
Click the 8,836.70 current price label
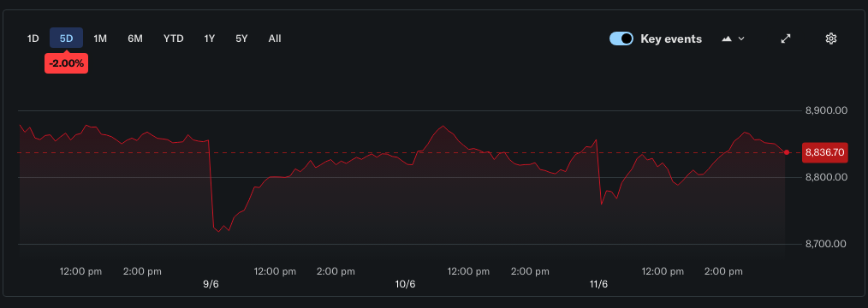(x=825, y=152)
